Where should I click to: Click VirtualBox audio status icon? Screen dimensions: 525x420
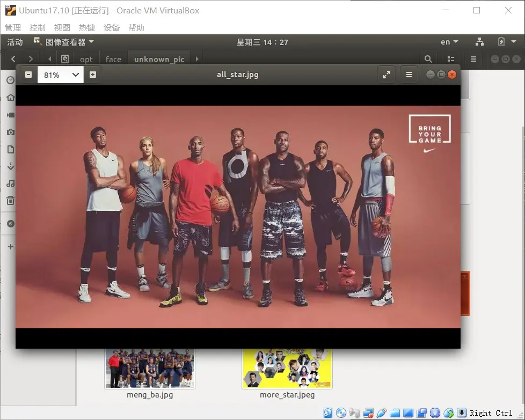click(x=355, y=413)
